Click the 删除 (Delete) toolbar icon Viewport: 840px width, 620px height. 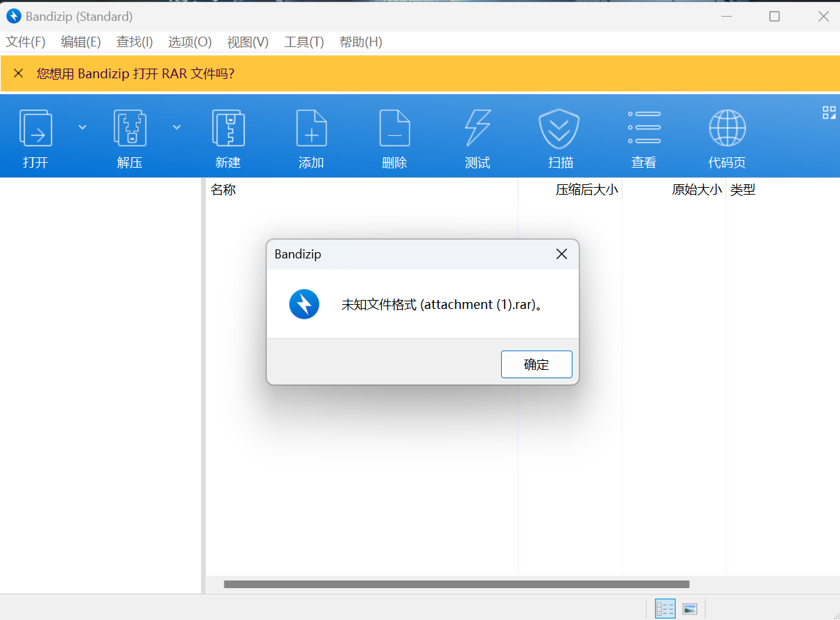[x=394, y=128]
